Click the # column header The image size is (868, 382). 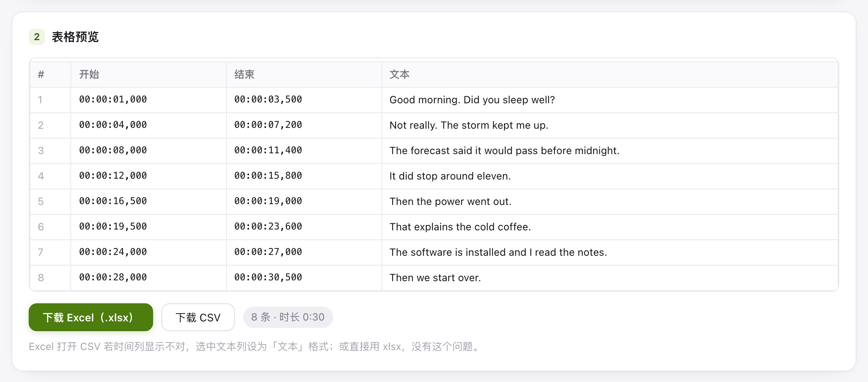coord(50,75)
